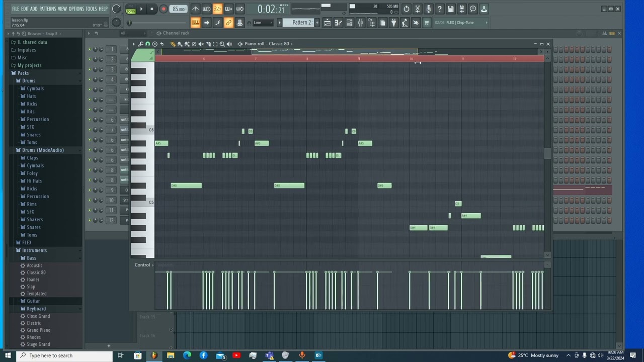Screen dimensions: 644x362
Task: Open the mixer view icon
Action: pos(360,23)
